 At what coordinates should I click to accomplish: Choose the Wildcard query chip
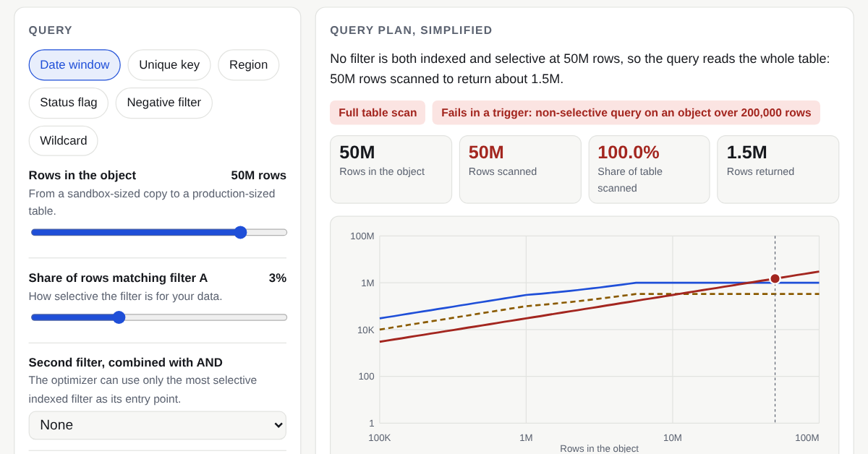[x=64, y=141]
